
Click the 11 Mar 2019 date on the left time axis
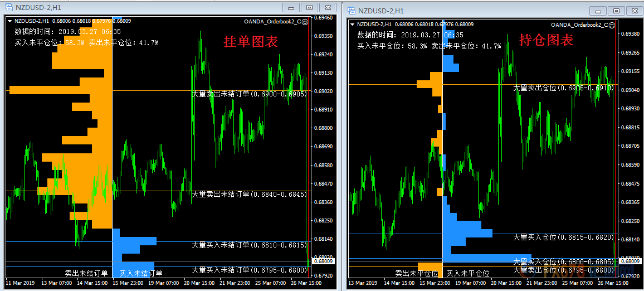coord(21,283)
